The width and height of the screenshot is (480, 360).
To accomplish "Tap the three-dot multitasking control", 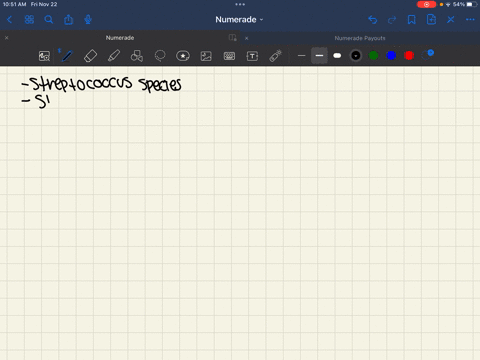I will [240, 4].
